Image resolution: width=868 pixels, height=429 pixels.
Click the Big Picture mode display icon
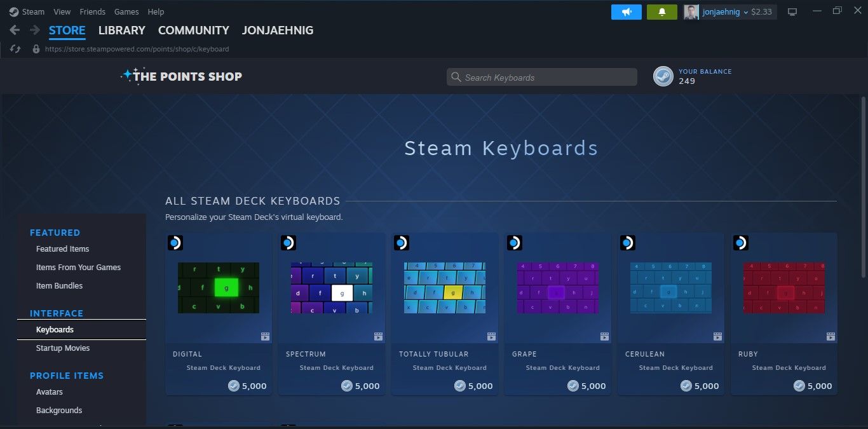pos(792,11)
